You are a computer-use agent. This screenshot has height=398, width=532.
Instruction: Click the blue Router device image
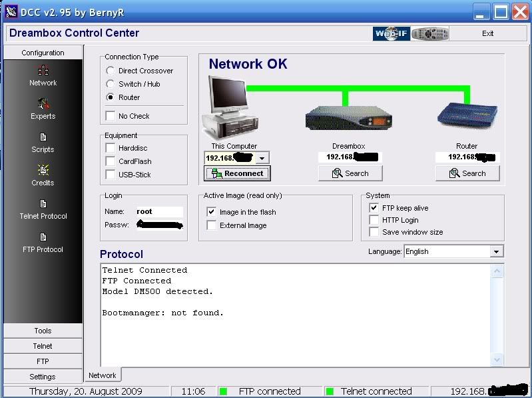[x=467, y=115]
